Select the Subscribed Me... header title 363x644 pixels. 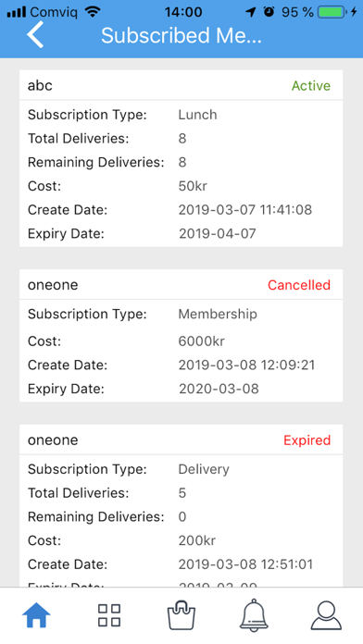(x=181, y=35)
